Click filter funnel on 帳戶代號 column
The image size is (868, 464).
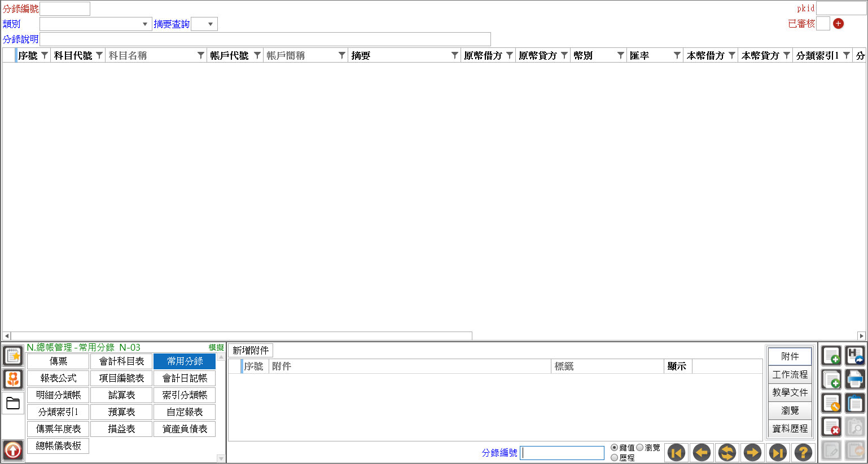[257, 55]
